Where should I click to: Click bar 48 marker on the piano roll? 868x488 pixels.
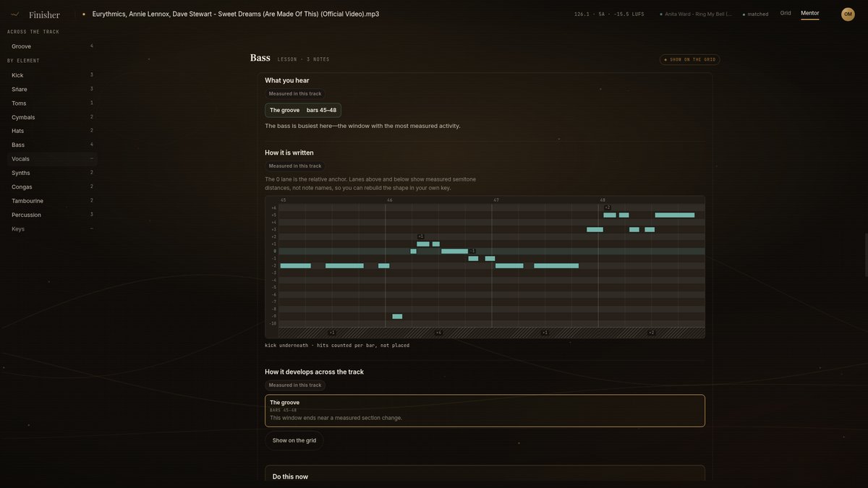[x=603, y=200]
